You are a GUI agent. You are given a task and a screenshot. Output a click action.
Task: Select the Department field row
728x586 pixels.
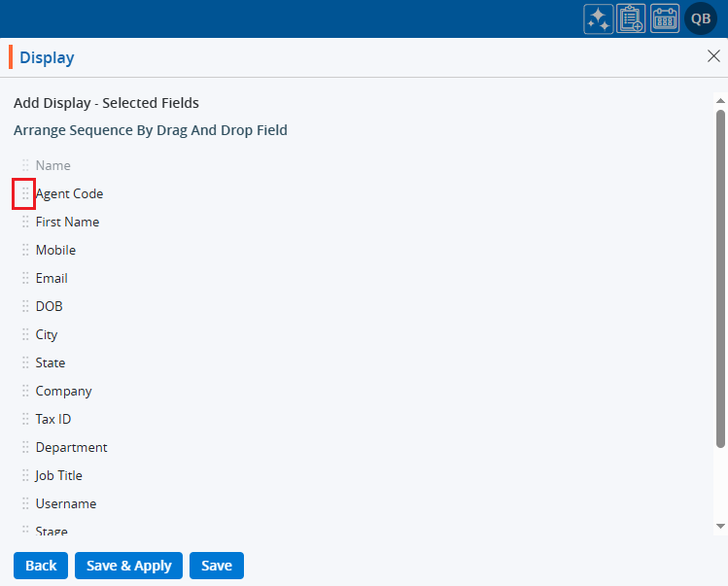(x=71, y=448)
